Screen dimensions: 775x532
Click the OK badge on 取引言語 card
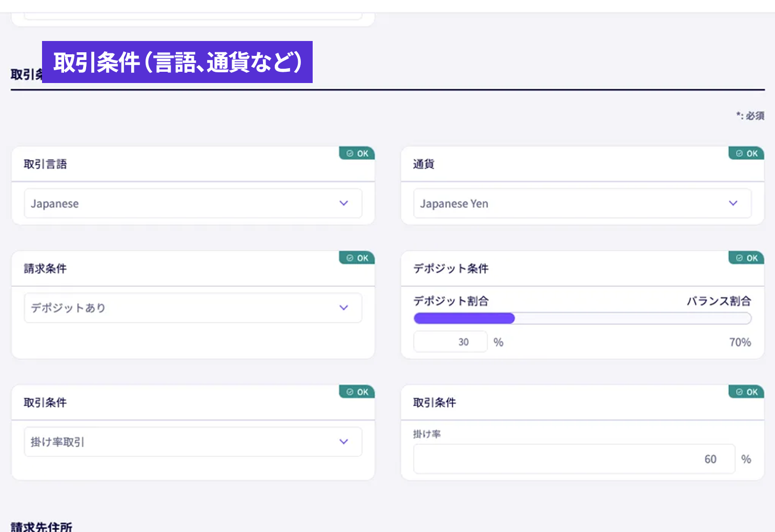[x=357, y=153]
